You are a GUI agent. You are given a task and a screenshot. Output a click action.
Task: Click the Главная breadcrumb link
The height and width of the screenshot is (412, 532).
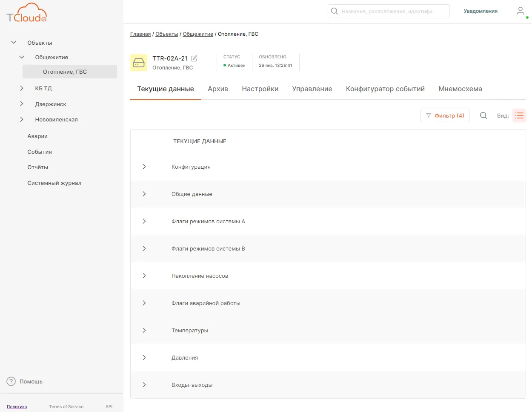tap(140, 34)
